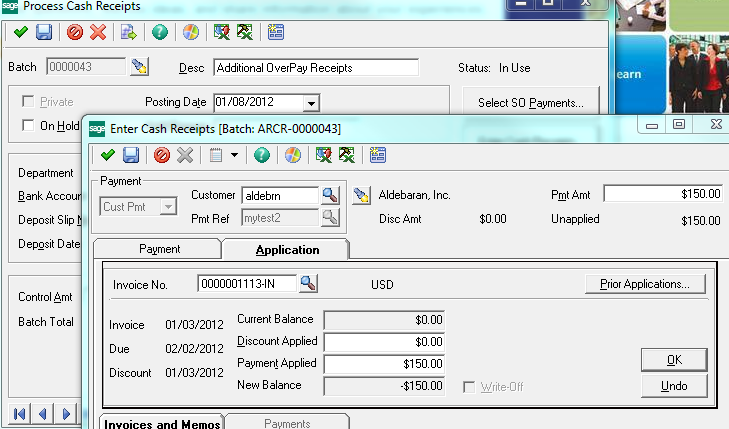Click the green checkmark in Enter Cash Receipts toolbar
Screen dimensions: 729x429
[109, 155]
